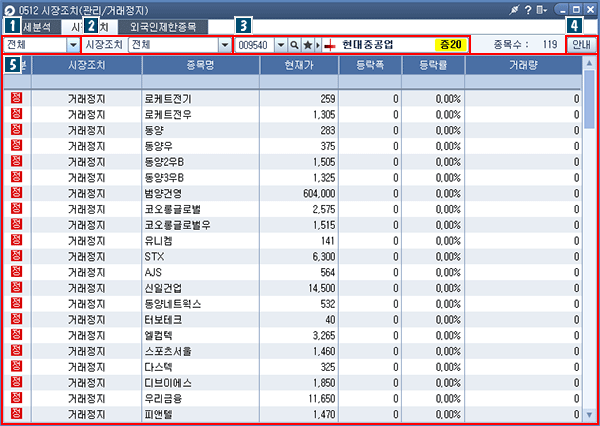Viewport: 600px width, 426px height.
Task: Click the candlestick chart icon before 현대중공업
Action: coord(329,46)
